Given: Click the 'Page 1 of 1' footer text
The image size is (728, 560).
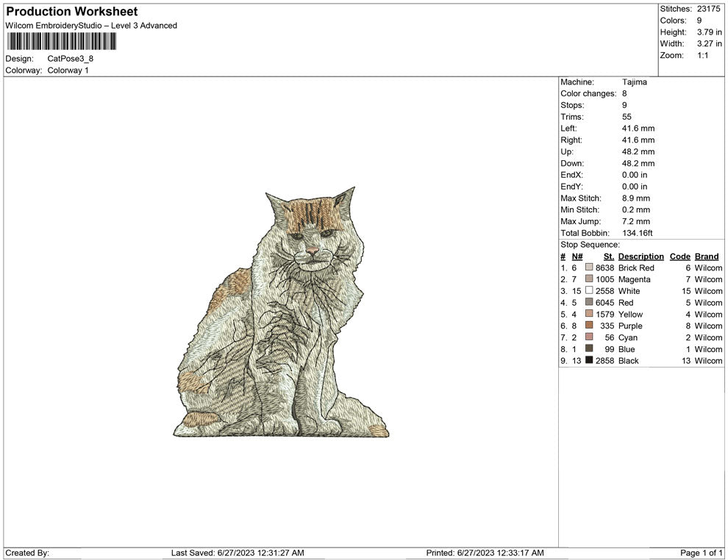Looking at the screenshot, I should [701, 553].
